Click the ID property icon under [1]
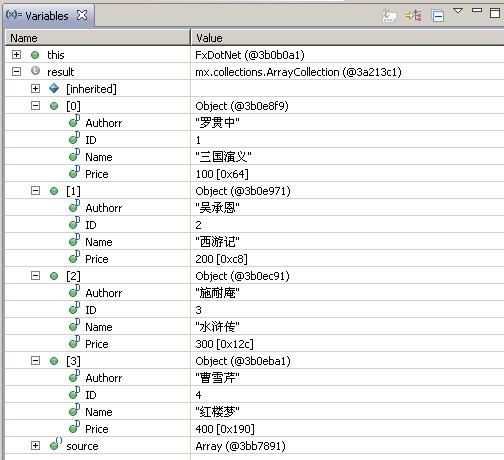The height and width of the screenshot is (460, 504). tap(75, 223)
